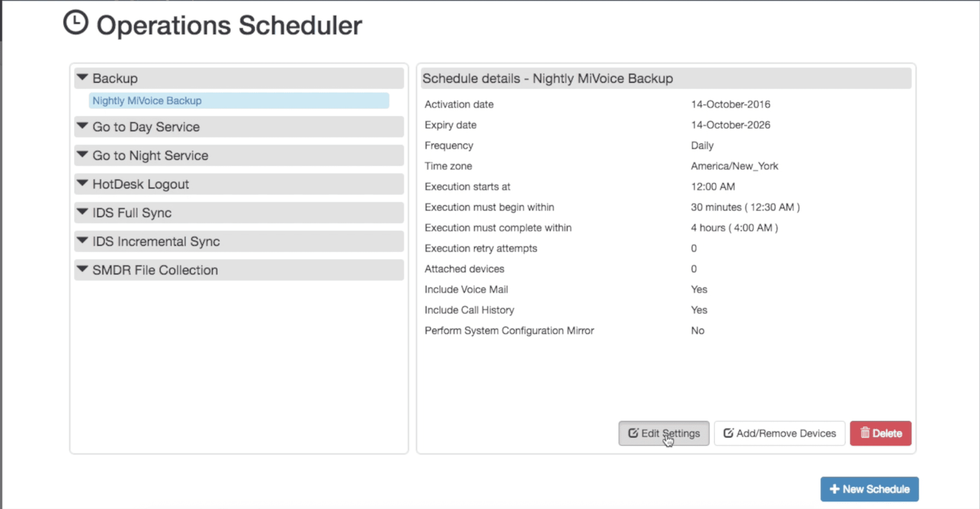Screen dimensions: 980x509
Task: Delete the Nightly MiVoice Backup schedule
Action: pyautogui.click(x=880, y=433)
